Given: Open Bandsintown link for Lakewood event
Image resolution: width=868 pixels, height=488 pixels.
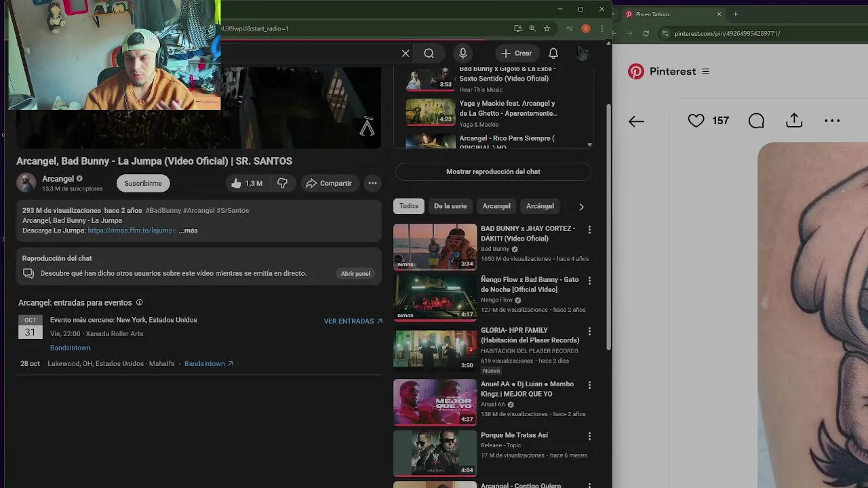Looking at the screenshot, I should [209, 364].
